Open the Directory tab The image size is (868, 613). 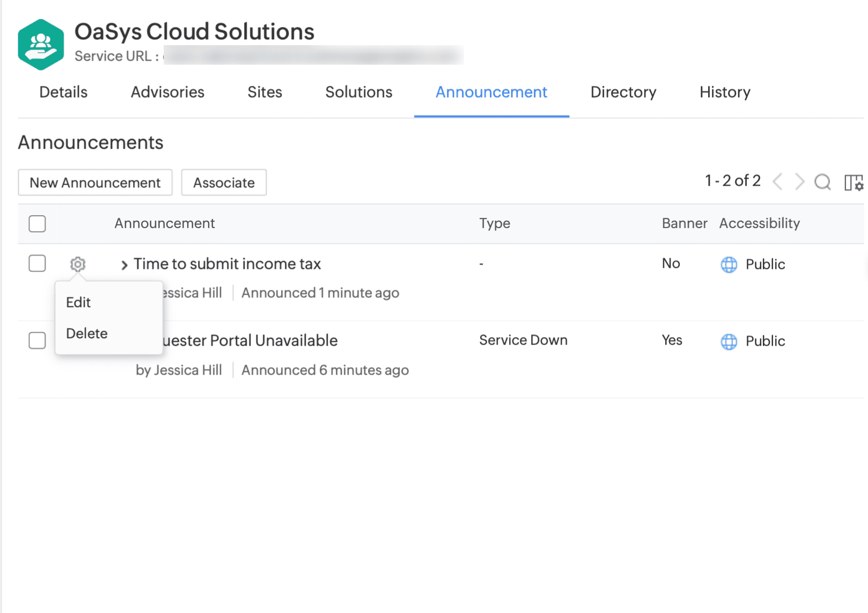coord(623,92)
